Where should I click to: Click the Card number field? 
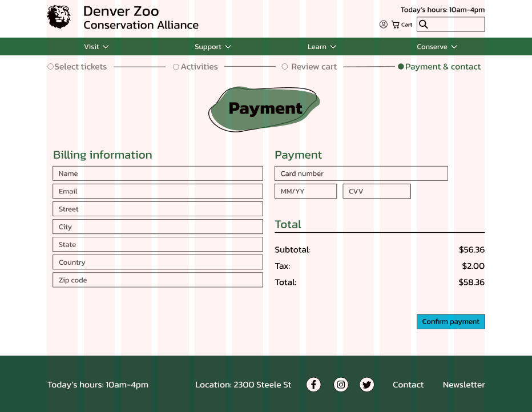click(361, 173)
